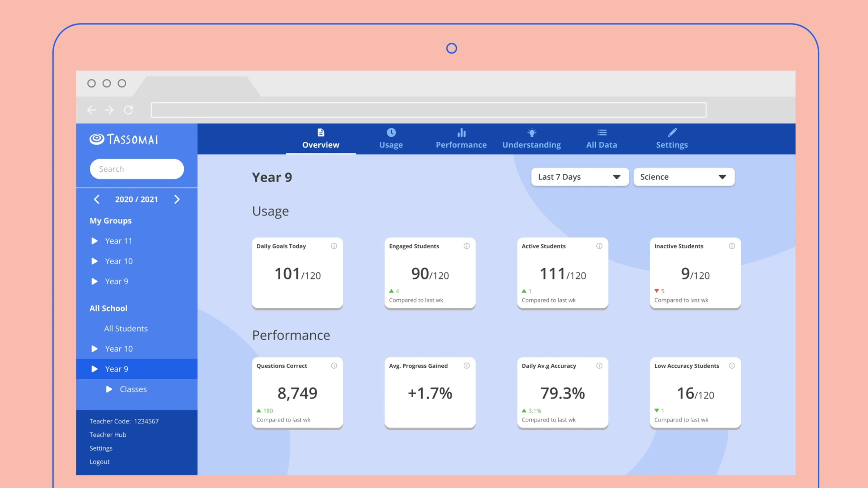
Task: Click info icon on Low Accuracy Students card
Action: (732, 366)
